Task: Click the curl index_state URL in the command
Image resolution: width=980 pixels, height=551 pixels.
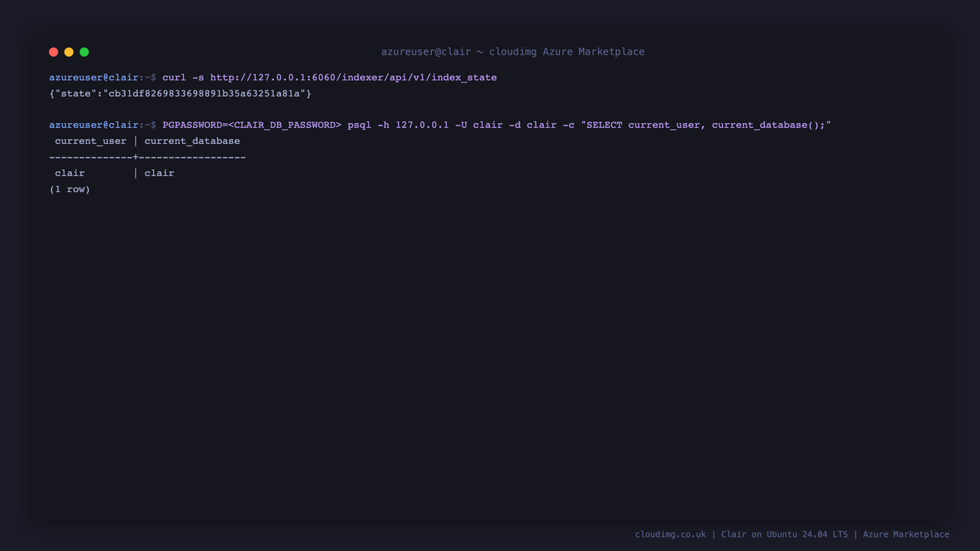Action: [354, 77]
